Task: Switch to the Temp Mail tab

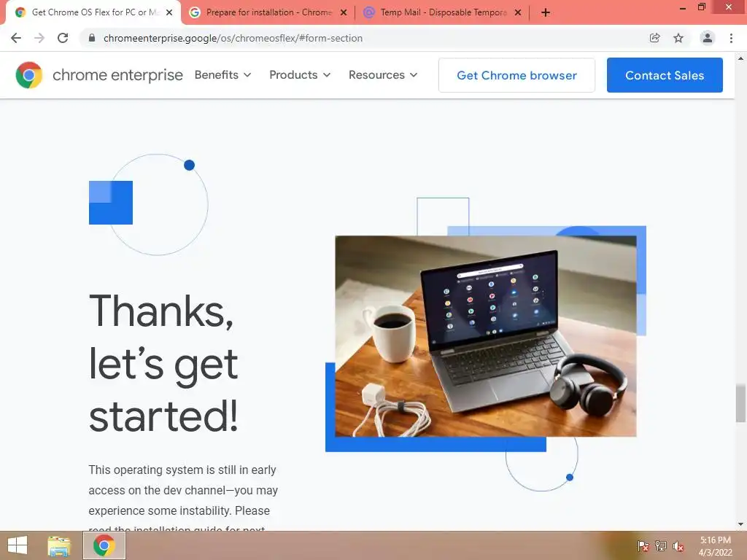Action: (442, 12)
